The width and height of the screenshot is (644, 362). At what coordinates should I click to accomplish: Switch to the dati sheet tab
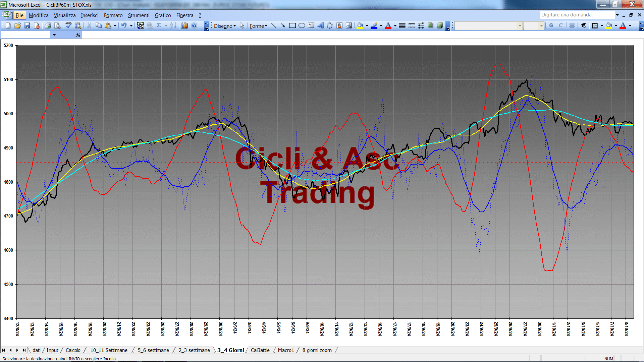pyautogui.click(x=37, y=350)
